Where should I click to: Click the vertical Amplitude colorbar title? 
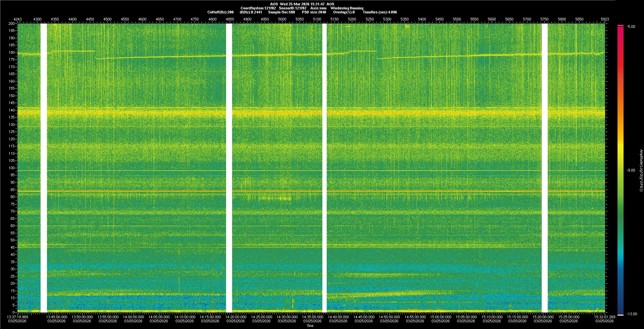[x=641, y=170]
